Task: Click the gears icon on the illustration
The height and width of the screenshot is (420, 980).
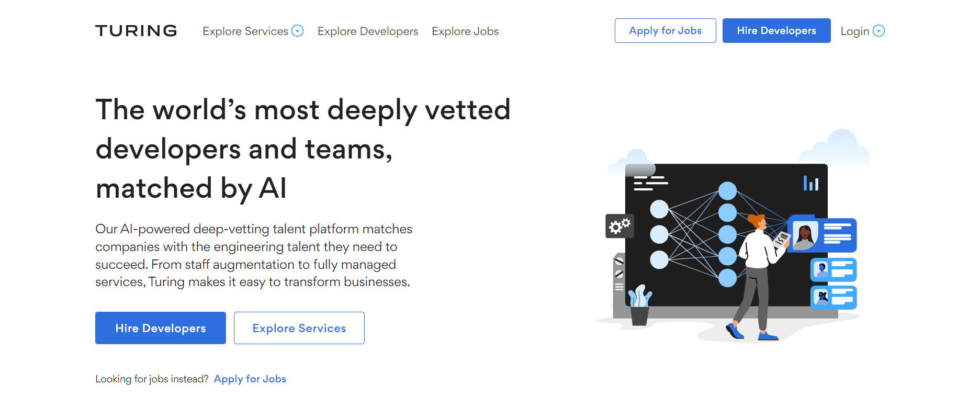Action: pyautogui.click(x=619, y=226)
